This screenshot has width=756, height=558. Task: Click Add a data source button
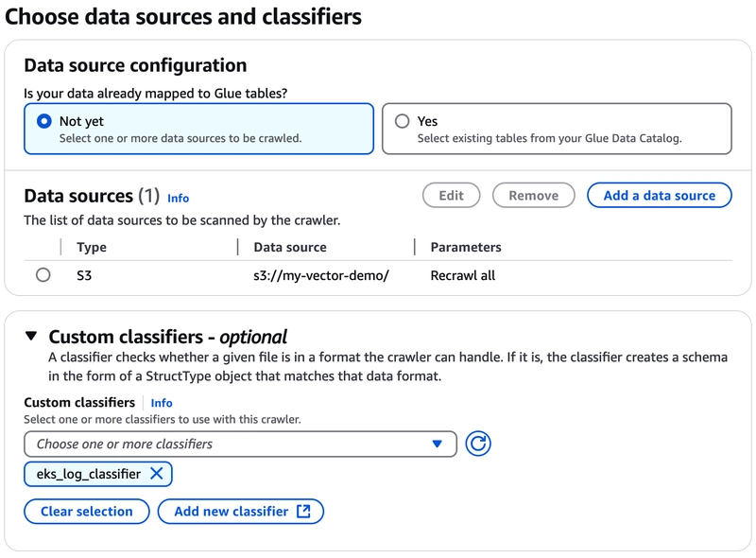(659, 196)
